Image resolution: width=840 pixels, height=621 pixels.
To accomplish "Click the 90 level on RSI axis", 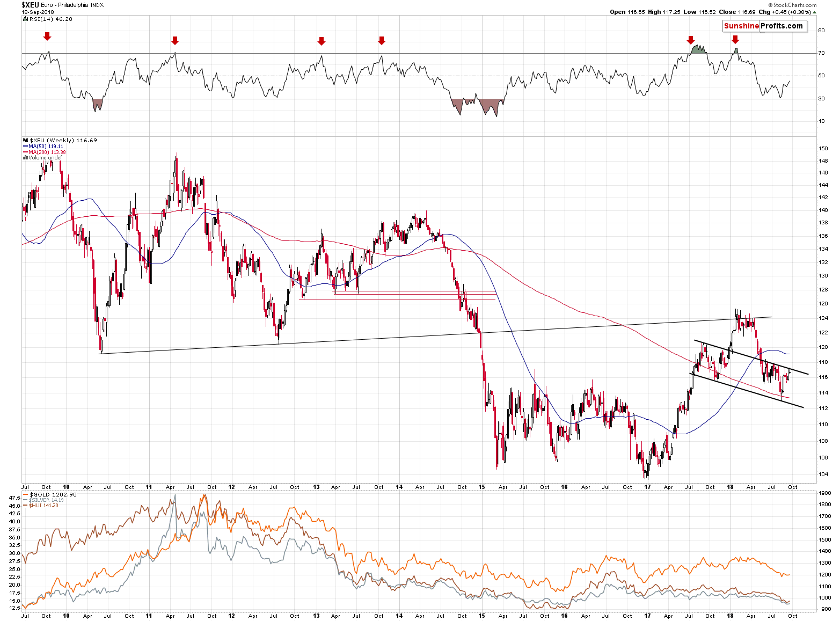I will click(821, 31).
